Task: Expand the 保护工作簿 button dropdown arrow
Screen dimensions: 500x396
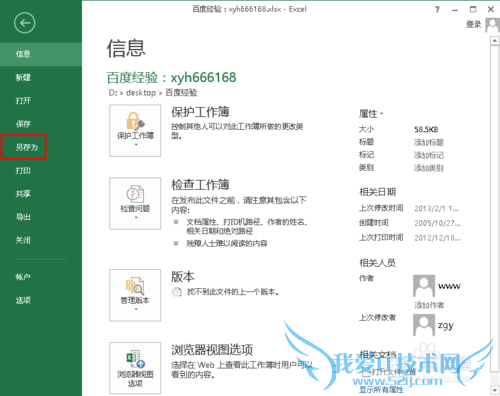Action: [136, 145]
